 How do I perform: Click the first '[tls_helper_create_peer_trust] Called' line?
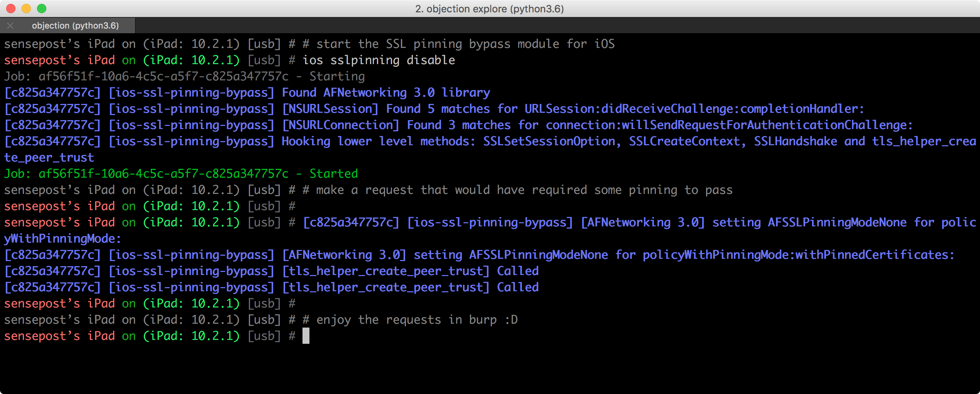tap(271, 271)
